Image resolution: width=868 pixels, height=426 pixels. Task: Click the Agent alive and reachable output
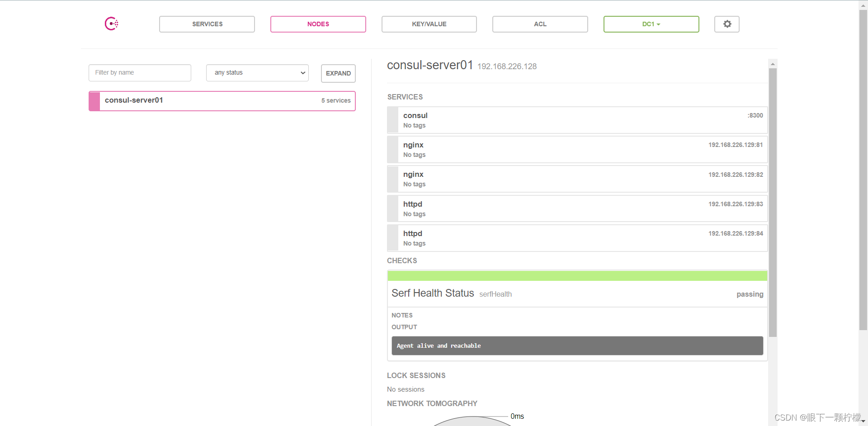point(577,346)
